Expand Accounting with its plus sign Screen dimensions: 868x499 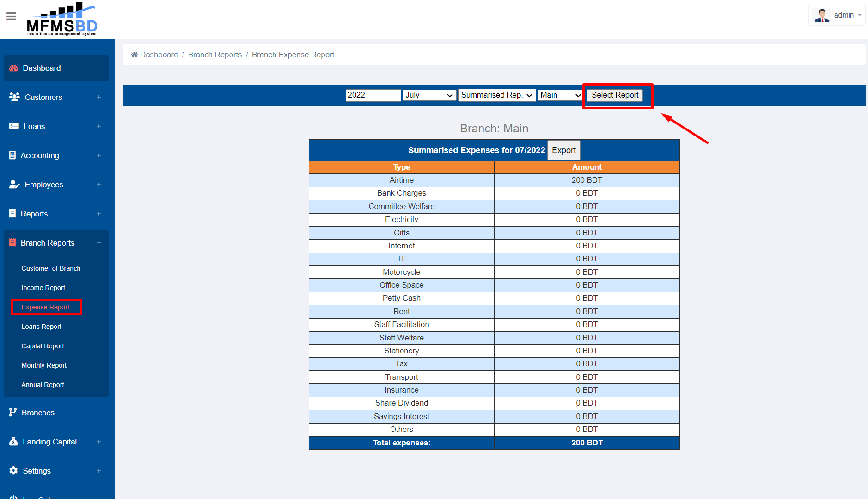pos(99,155)
